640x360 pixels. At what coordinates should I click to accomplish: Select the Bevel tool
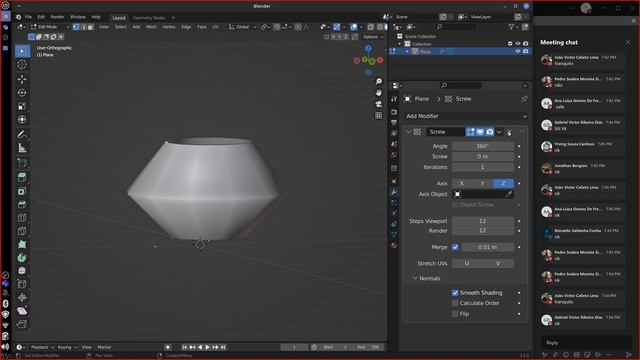22,204
